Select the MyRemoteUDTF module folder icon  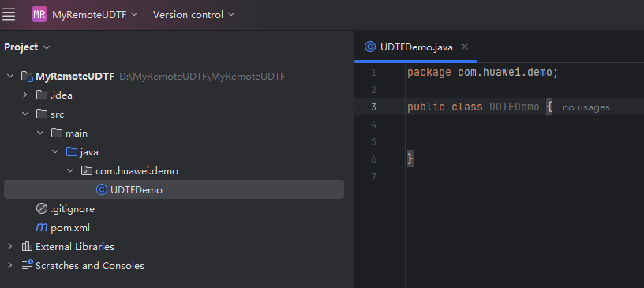point(27,76)
